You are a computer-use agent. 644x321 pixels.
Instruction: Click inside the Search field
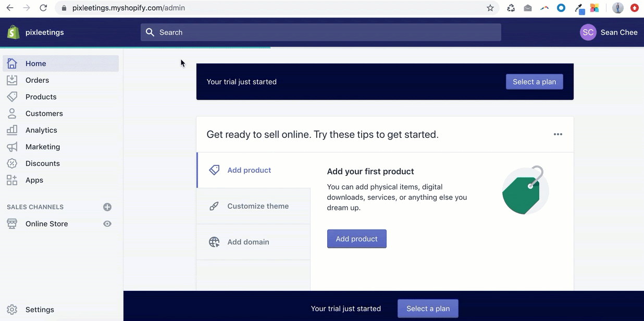[x=320, y=32]
